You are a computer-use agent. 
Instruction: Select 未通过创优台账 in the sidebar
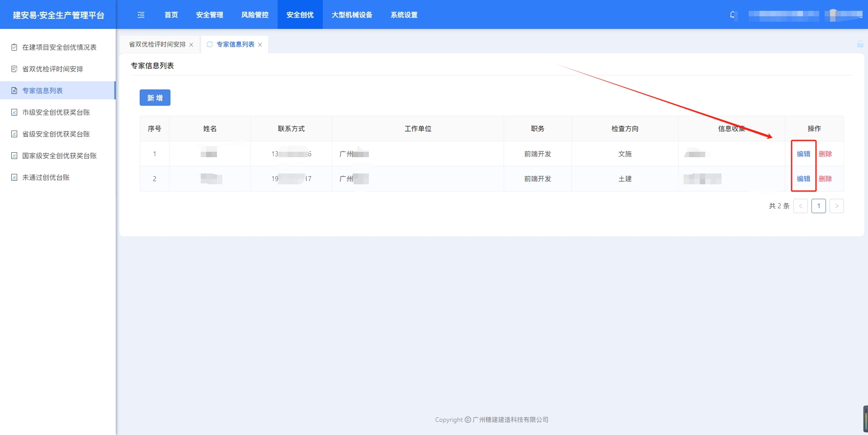pyautogui.click(x=46, y=178)
